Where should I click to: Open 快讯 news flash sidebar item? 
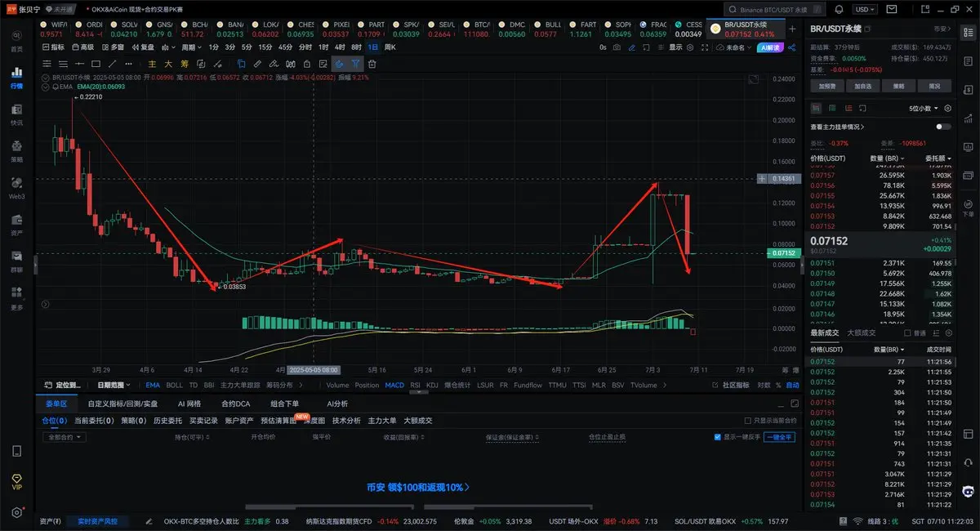(16, 114)
